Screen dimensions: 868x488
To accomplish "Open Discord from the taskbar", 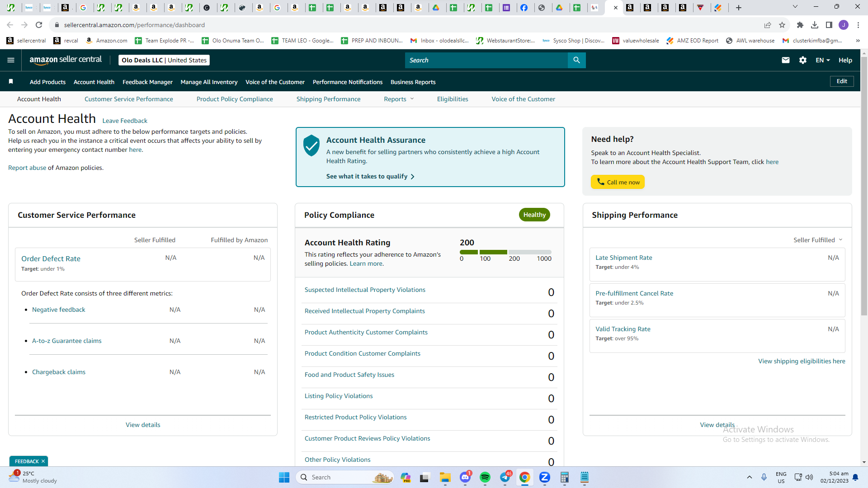I will pyautogui.click(x=465, y=477).
